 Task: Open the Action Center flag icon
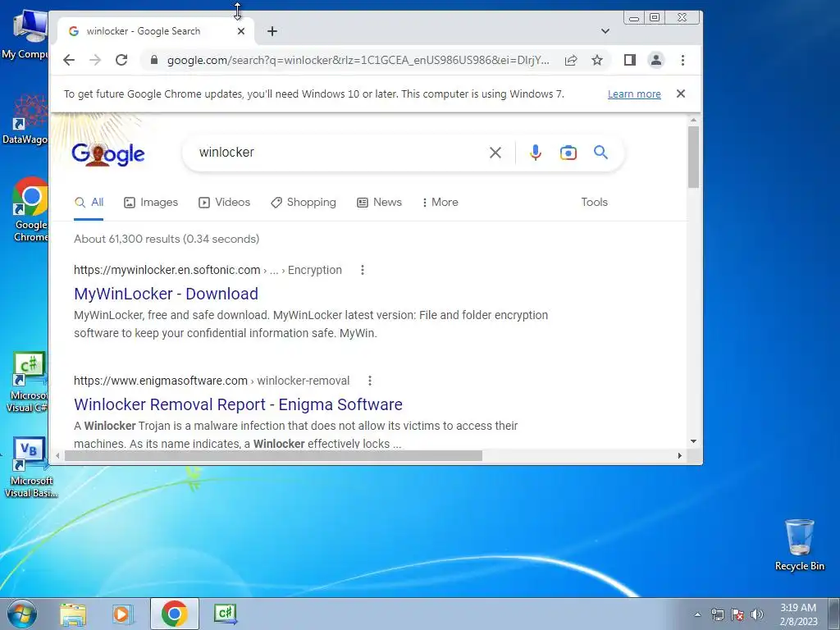pos(737,614)
